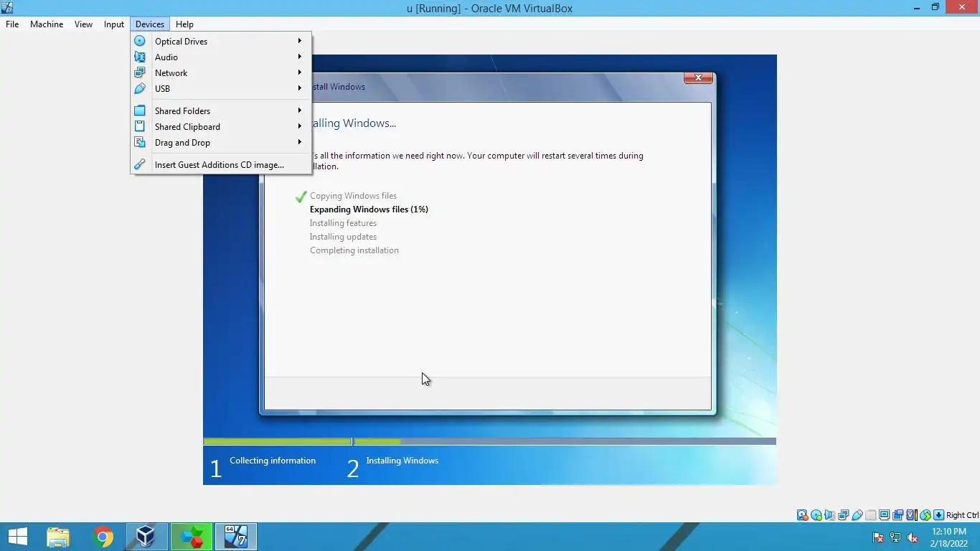This screenshot has width=980, height=551.
Task: Close the Install Windows dialog
Action: [x=698, y=77]
